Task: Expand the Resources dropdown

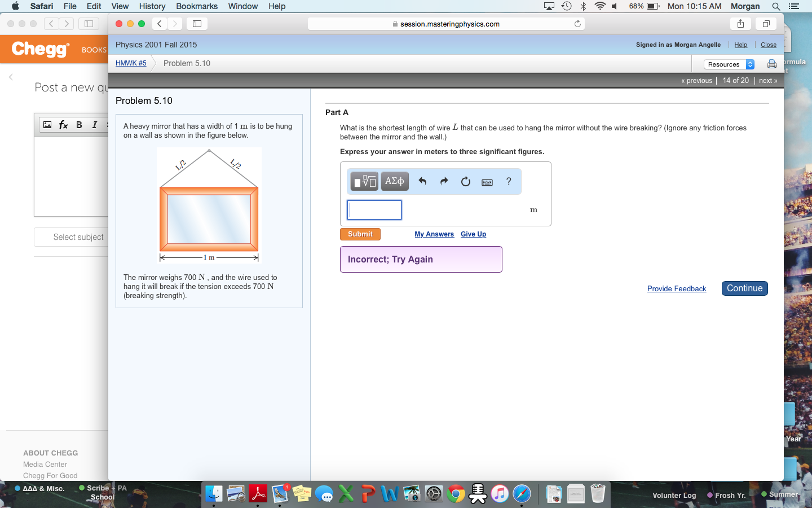Action: point(729,64)
